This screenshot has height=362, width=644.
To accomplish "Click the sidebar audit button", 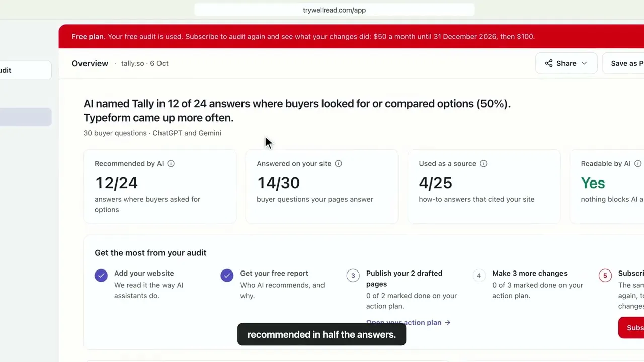I will click(26, 70).
